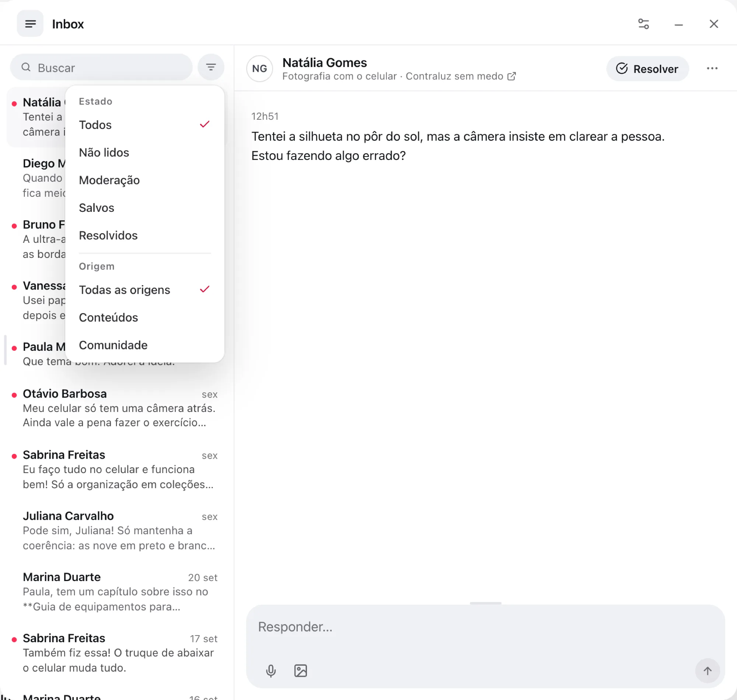Open the Vanessa conversation in the list
This screenshot has height=700, width=737.
36,300
